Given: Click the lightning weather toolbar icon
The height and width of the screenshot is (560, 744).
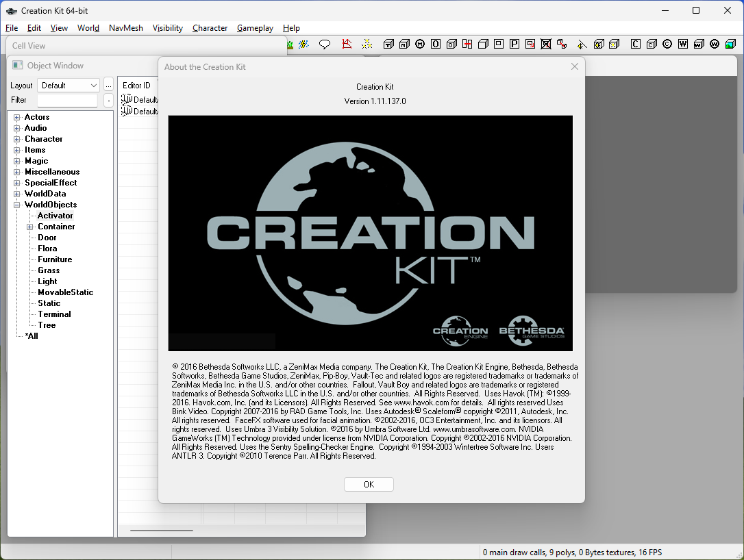Looking at the screenshot, I should pos(303,44).
